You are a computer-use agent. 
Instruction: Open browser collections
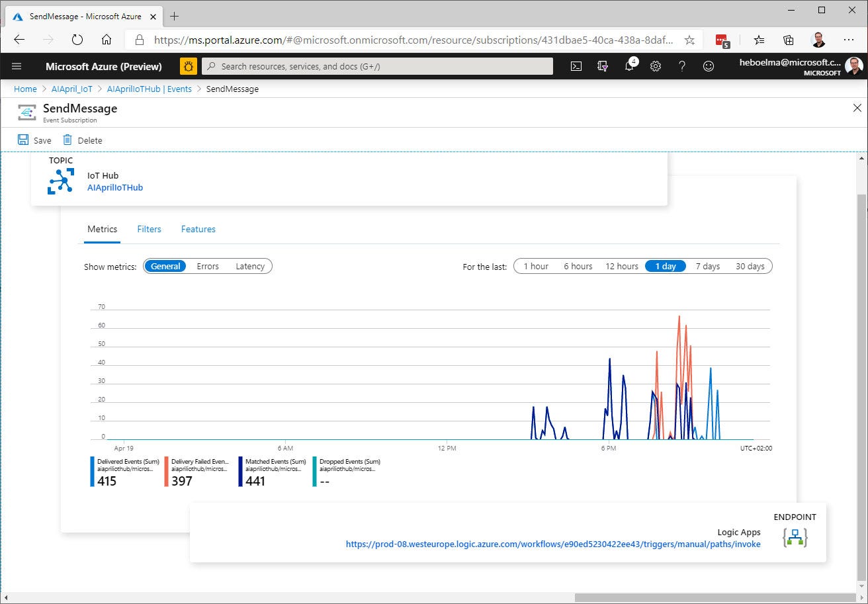pyautogui.click(x=789, y=40)
